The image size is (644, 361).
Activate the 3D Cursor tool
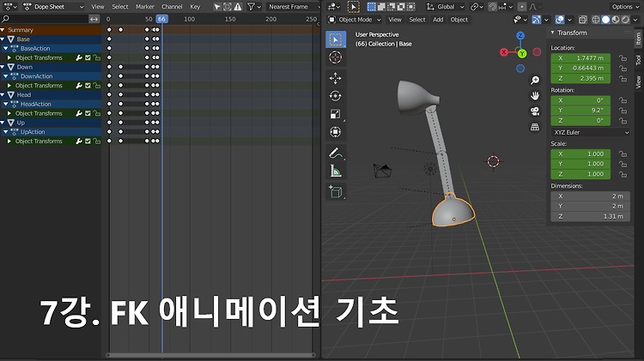tap(336, 57)
